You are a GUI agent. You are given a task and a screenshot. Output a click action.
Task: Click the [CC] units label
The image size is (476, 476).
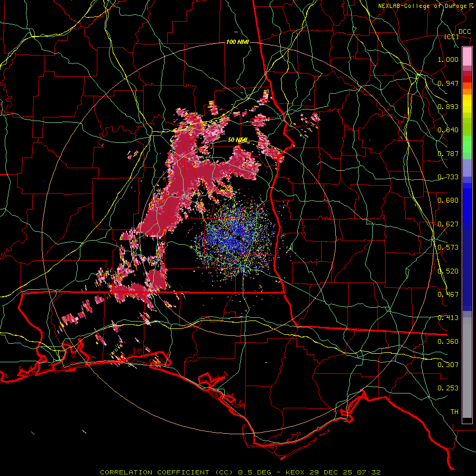pyautogui.click(x=452, y=36)
